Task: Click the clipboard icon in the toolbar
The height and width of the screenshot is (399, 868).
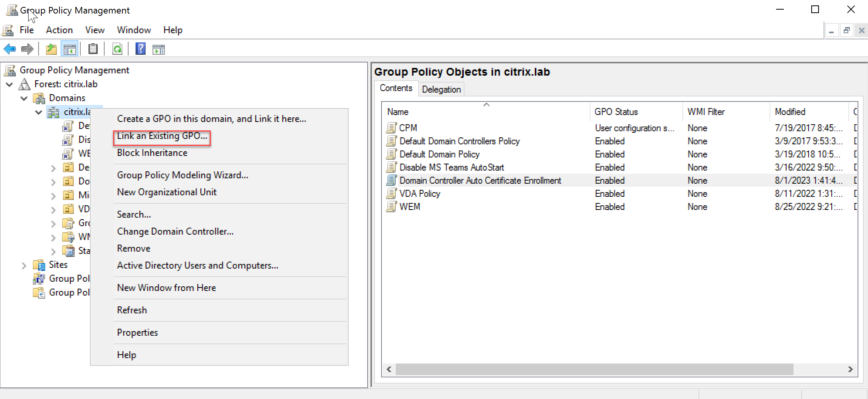Action: click(93, 49)
